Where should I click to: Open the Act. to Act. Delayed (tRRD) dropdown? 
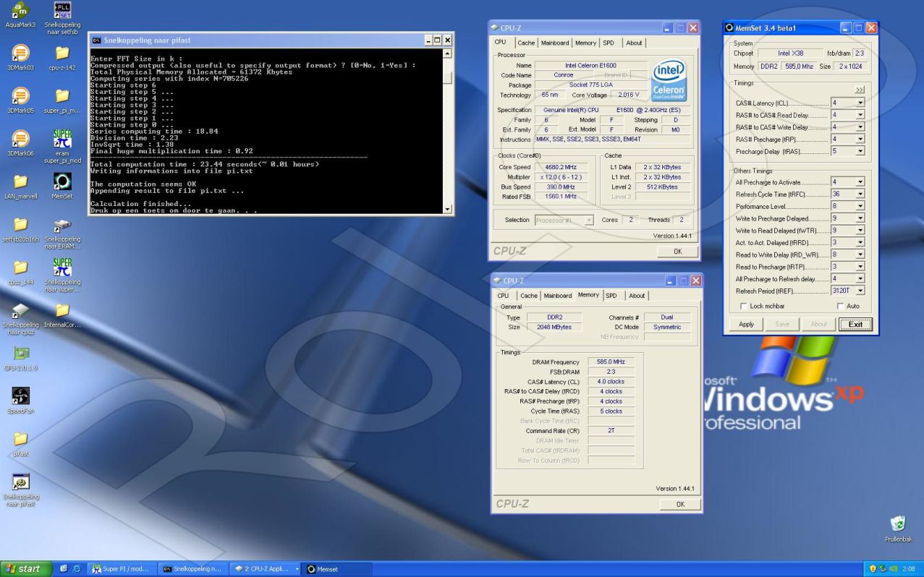tap(860, 243)
